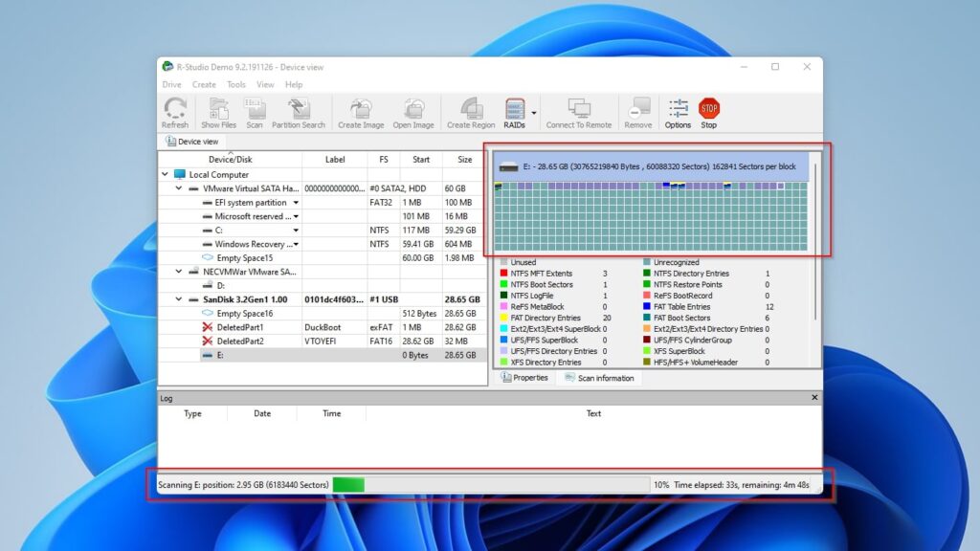
Task: Click FAT Boot Sectors teal swatch
Action: tap(647, 318)
